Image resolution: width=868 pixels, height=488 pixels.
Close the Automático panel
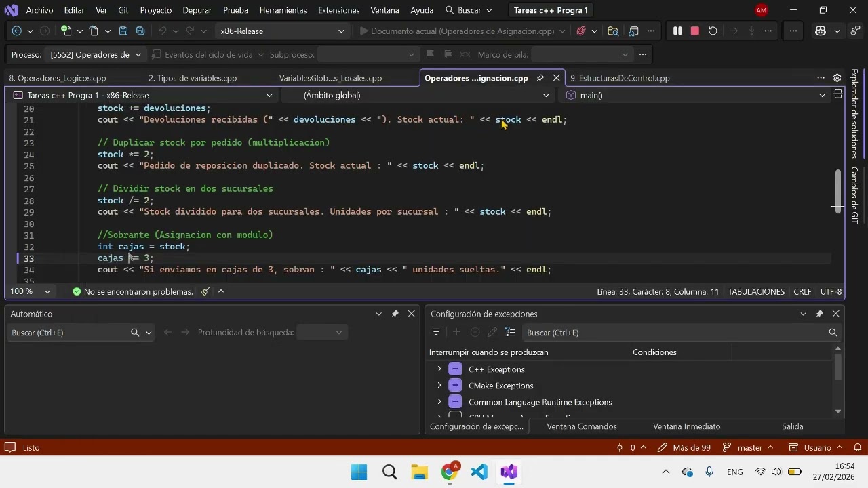point(411,314)
